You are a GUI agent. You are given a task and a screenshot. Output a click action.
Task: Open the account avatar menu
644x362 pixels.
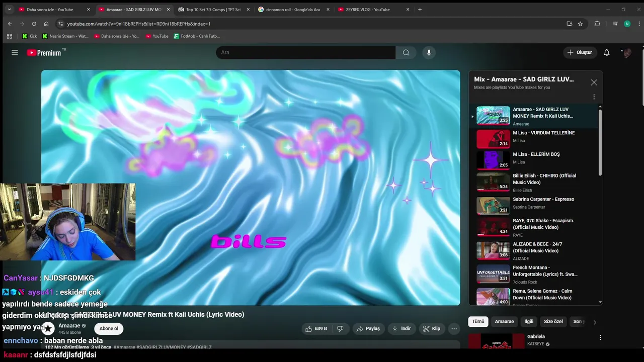point(627,52)
